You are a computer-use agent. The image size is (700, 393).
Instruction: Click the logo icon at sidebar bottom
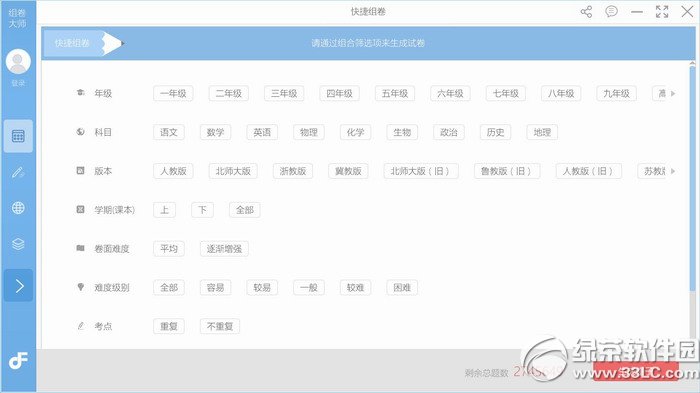coord(18,361)
